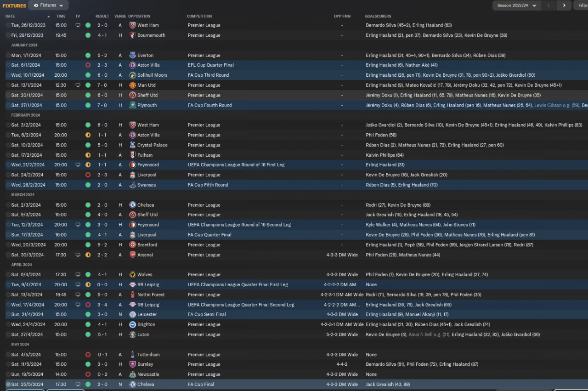Image resolution: width=588 pixels, height=391 pixels.
Task: Expand the Season 2023/24 dropdown
Action: [x=516, y=6]
